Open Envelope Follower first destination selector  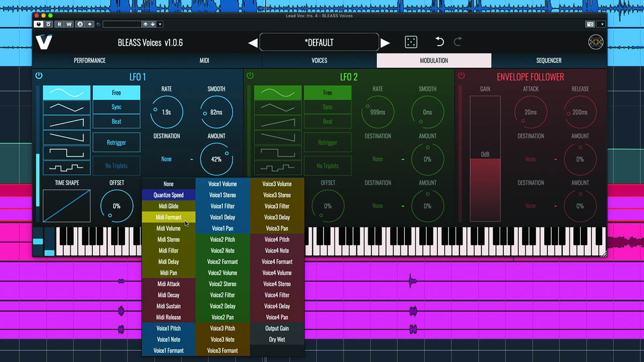[x=531, y=159]
